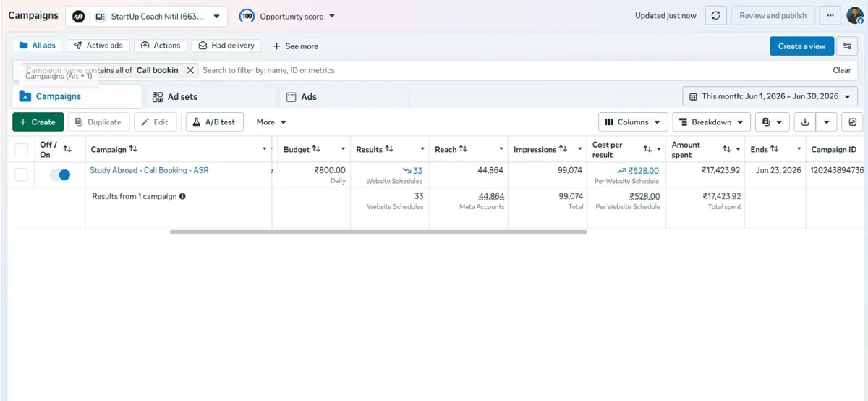This screenshot has width=868, height=401.
Task: Select the Active ads view
Action: tap(98, 46)
